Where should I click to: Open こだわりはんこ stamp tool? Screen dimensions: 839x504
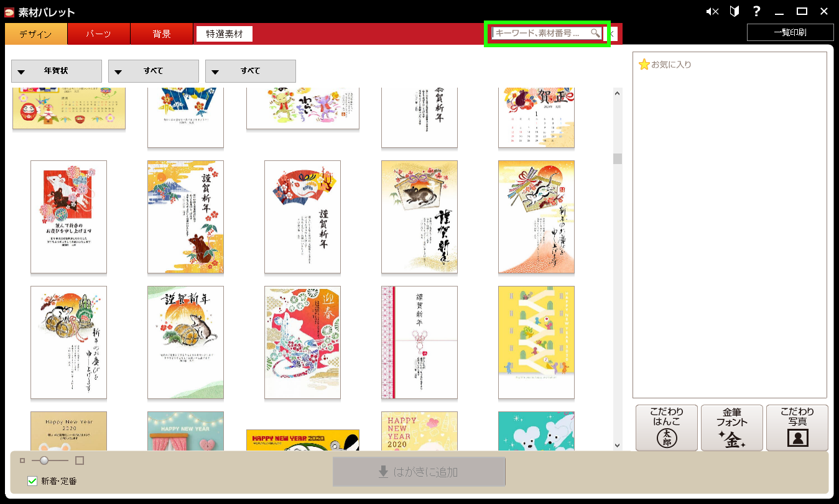pos(667,428)
